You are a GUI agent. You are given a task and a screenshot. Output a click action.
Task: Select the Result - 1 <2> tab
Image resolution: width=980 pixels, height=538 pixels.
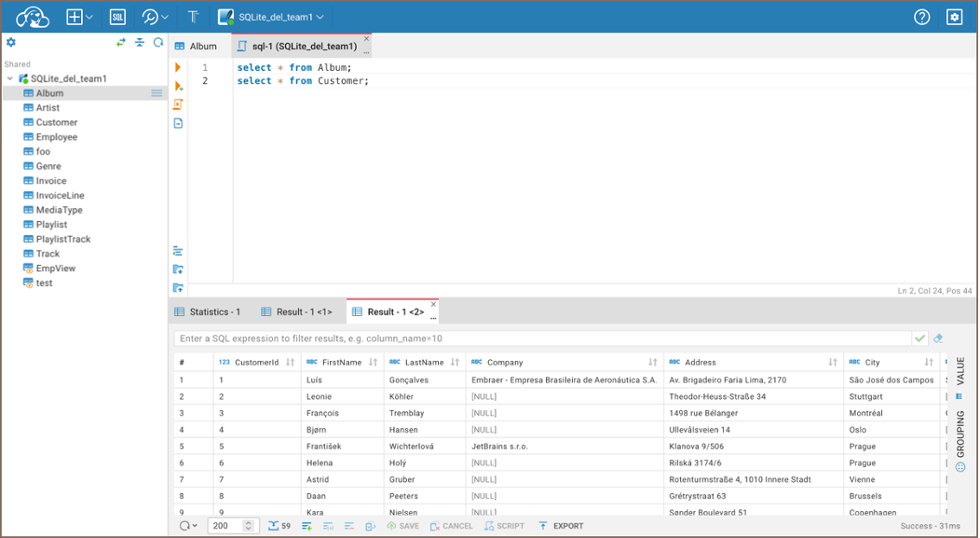click(x=390, y=312)
